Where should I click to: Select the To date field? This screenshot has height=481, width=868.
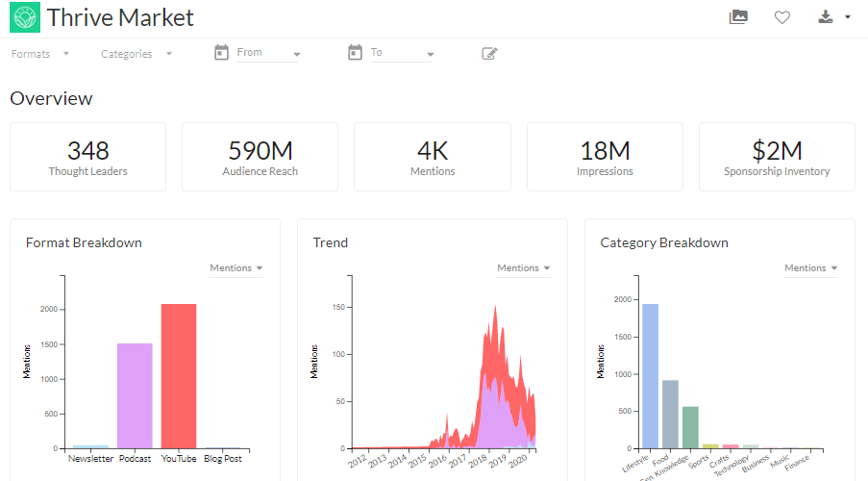click(402, 53)
